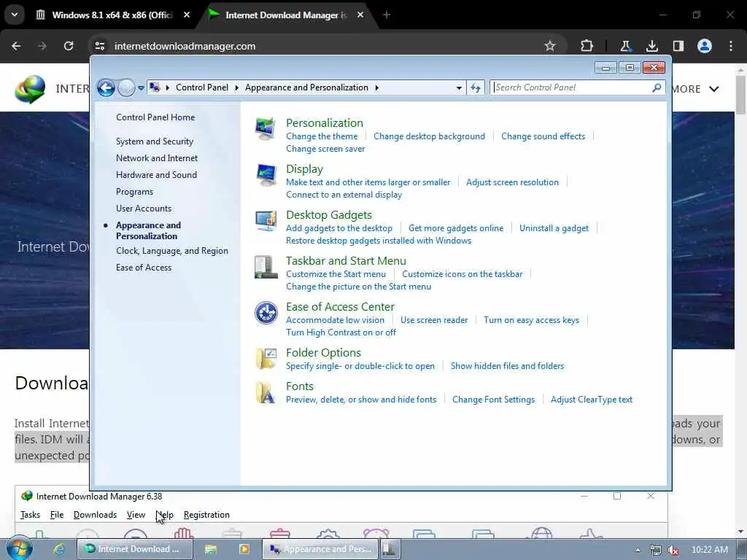747x560 pixels.
Task: Open the Windows Start orb
Action: point(19,548)
